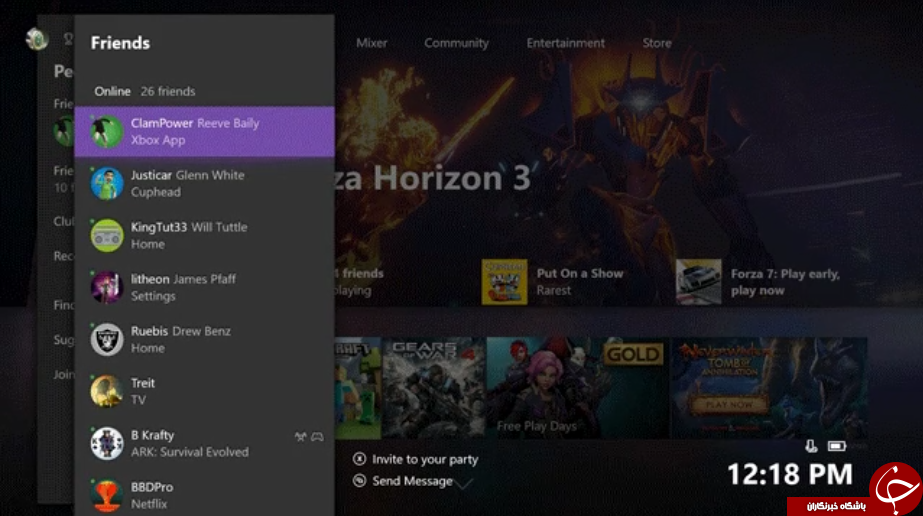
Task: Click BBDPro's snake avatar
Action: (107, 495)
